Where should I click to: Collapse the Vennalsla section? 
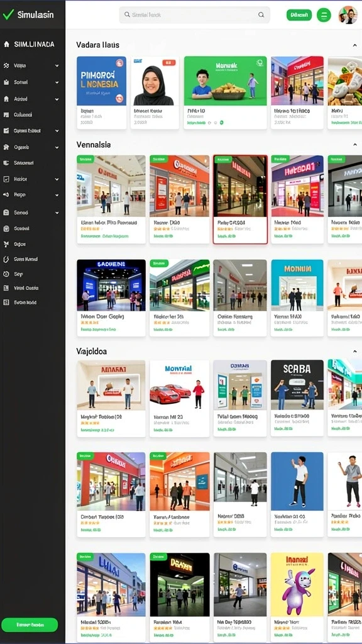tap(354, 145)
